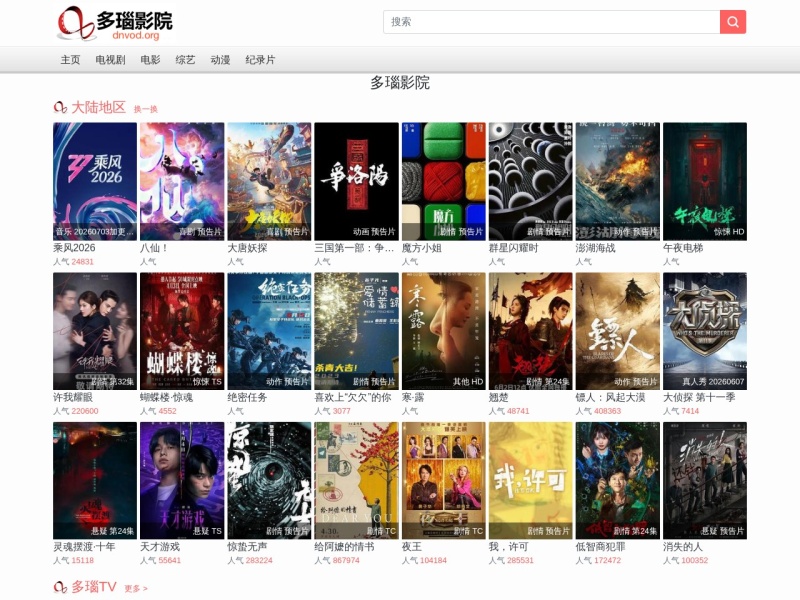Open the 蝴蝶楼·惊魂 poster thumbnail

pos(182,331)
